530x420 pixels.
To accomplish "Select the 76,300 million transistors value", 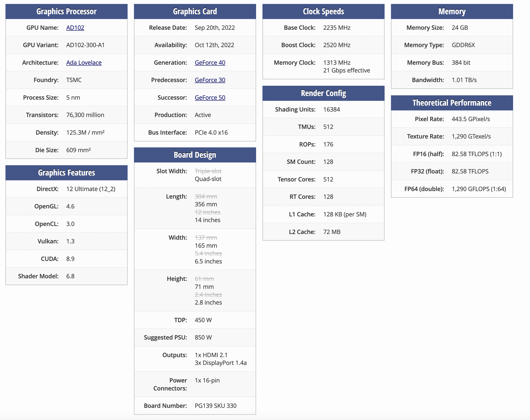I will [85, 115].
